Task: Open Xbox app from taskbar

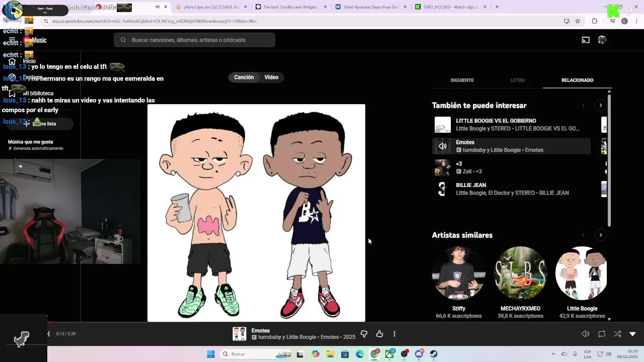Action: pos(390,354)
